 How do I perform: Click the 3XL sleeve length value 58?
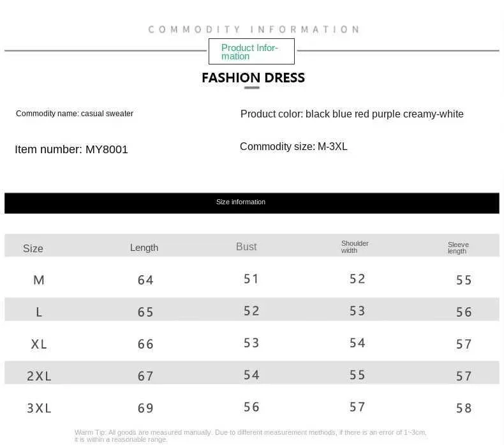[464, 408]
